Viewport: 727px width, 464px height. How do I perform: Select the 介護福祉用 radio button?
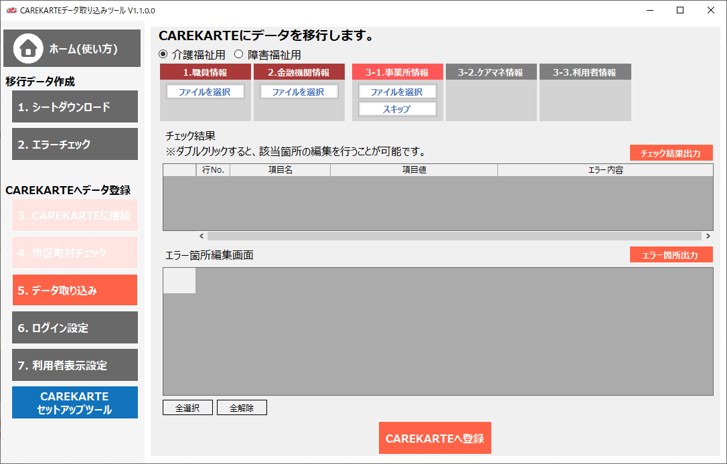point(163,54)
